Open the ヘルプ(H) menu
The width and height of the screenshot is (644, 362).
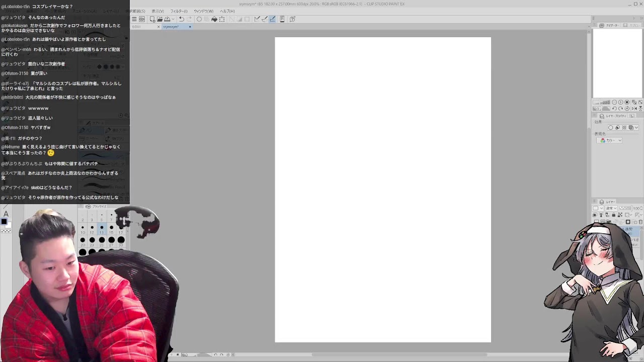(x=227, y=11)
